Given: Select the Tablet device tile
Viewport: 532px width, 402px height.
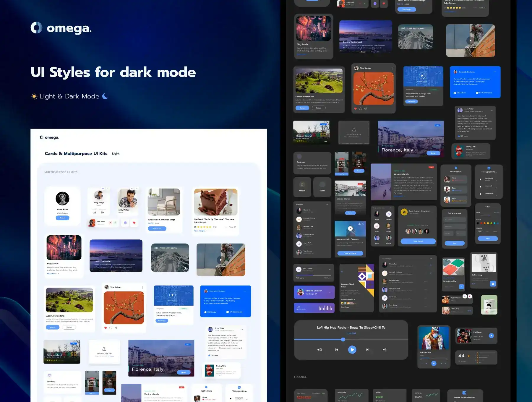Looking at the screenshot, I should [x=322, y=187].
